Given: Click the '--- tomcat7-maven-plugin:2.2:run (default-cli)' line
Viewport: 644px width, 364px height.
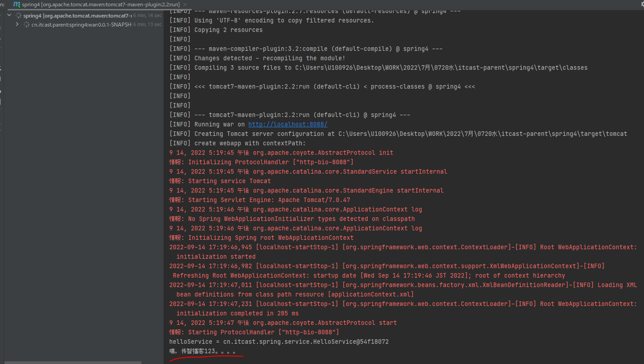Looking at the screenshot, I should point(289,115).
